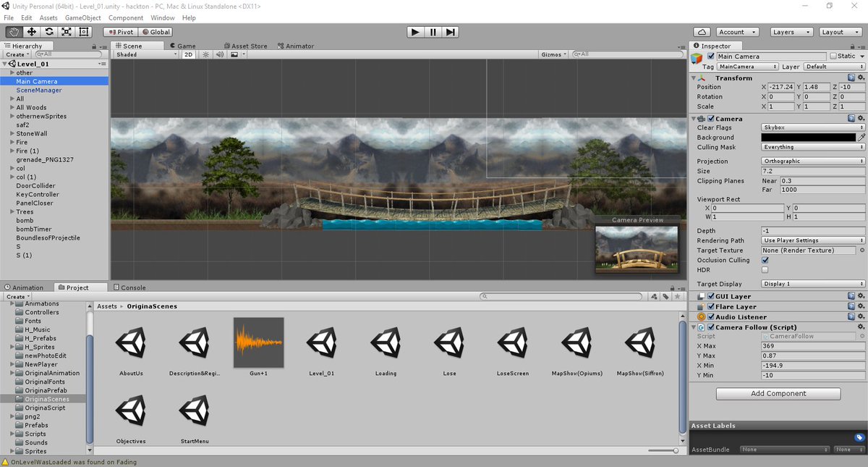Click the Step frame button
The width and height of the screenshot is (868, 467).
451,32
